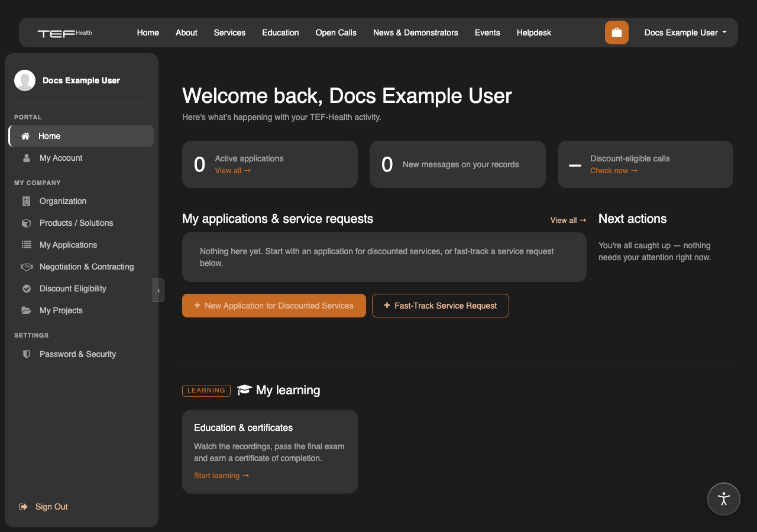Click New Application for Discounted Services button
This screenshot has height=532, width=757.
click(x=274, y=306)
